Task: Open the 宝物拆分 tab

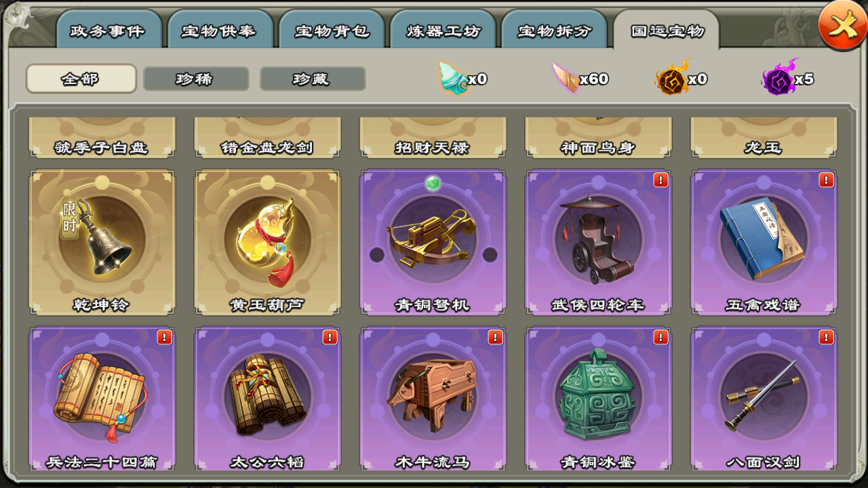Action: point(554,30)
